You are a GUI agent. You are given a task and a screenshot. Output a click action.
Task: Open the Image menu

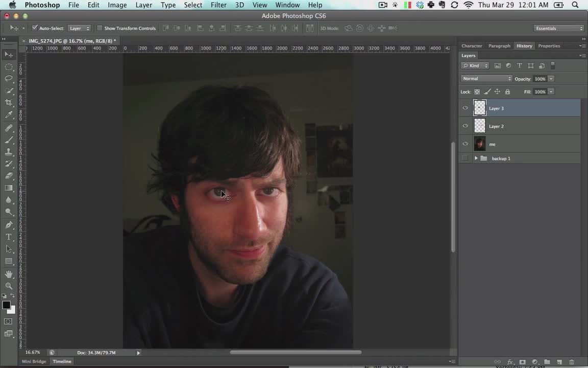click(117, 5)
